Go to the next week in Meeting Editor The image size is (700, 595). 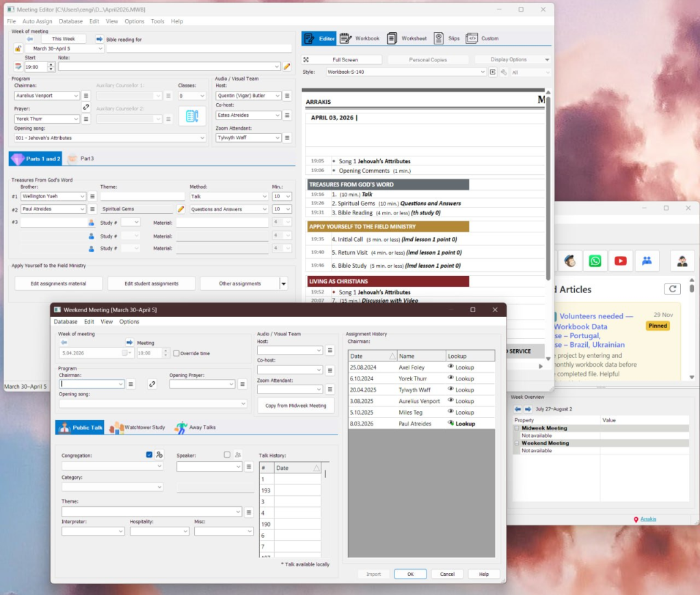click(99, 39)
